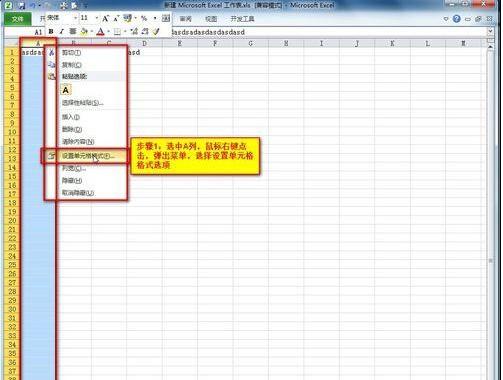Select row 30 header

point(12,309)
